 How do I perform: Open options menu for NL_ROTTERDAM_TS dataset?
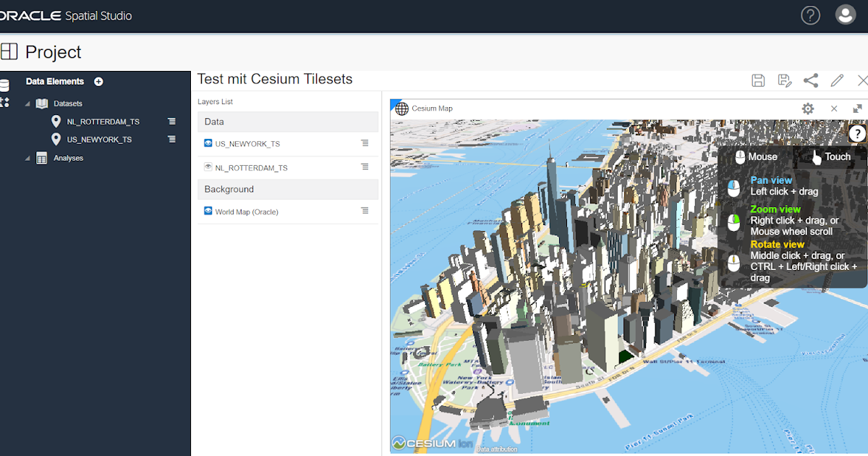pyautogui.click(x=171, y=121)
